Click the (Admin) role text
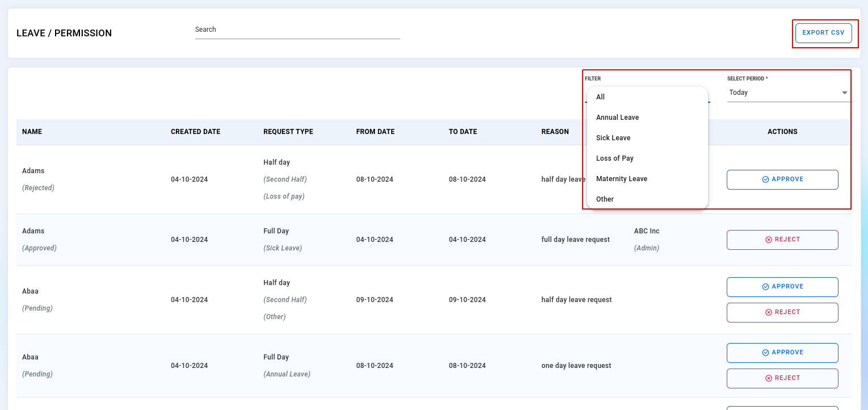This screenshot has height=410, width=868. click(647, 248)
